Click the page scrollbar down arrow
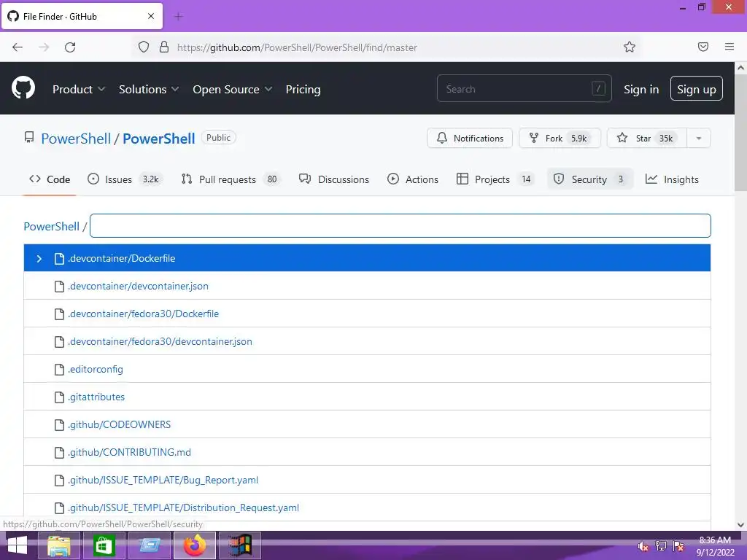Image resolution: width=747 pixels, height=560 pixels. point(740,524)
